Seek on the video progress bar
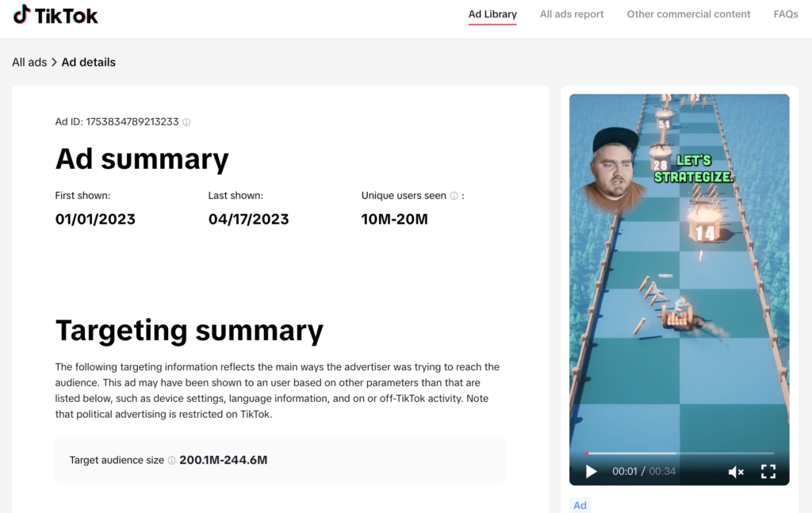This screenshot has height=513, width=812. (680, 453)
